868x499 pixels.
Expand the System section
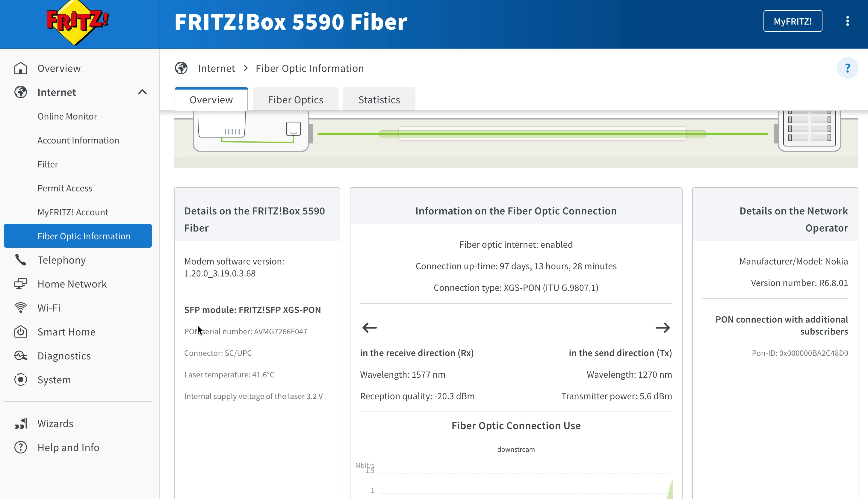coord(54,380)
